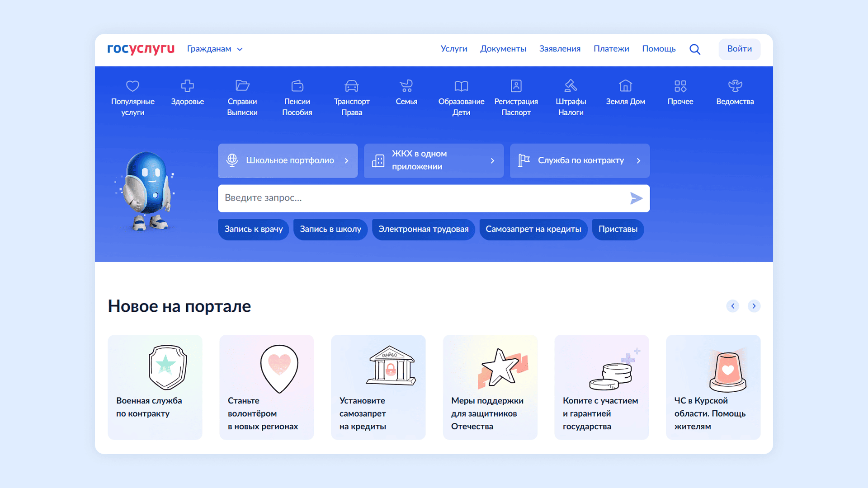Open the Семья stroller icon category
Screen dimensions: 868x488
pyautogui.click(x=406, y=86)
